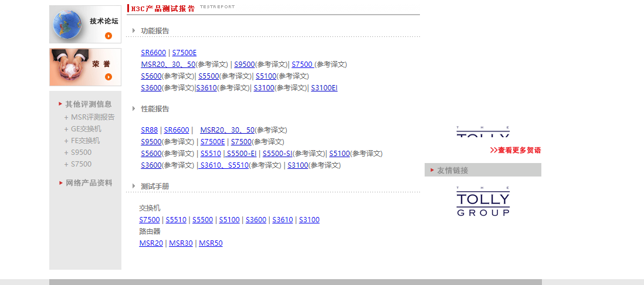Open S5510 performance report link
The height and width of the screenshot is (285, 644).
[x=211, y=154]
